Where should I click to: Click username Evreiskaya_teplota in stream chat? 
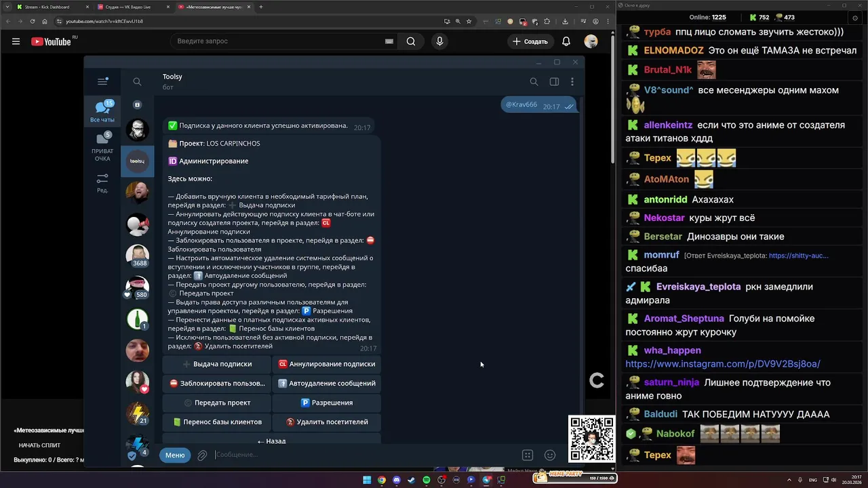(698, 287)
